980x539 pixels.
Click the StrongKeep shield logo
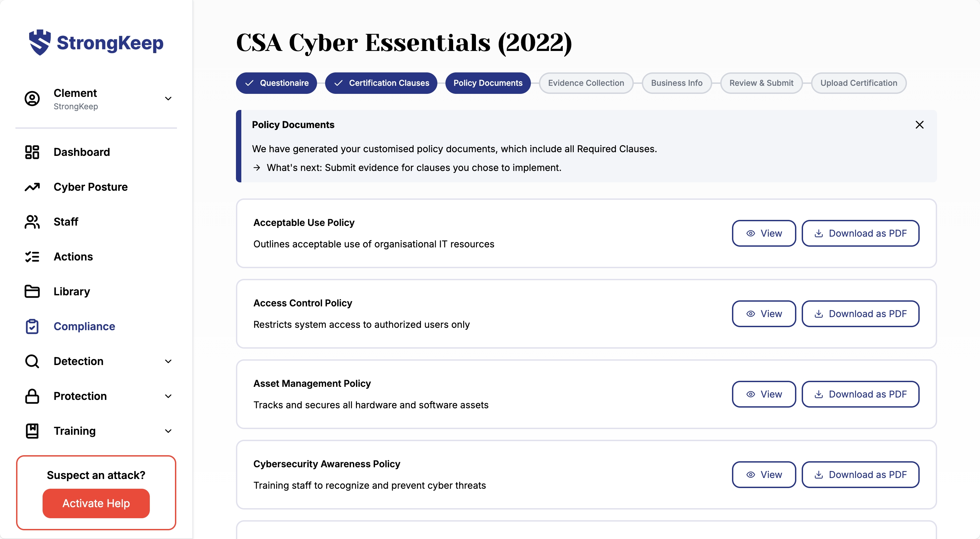pyautogui.click(x=40, y=42)
